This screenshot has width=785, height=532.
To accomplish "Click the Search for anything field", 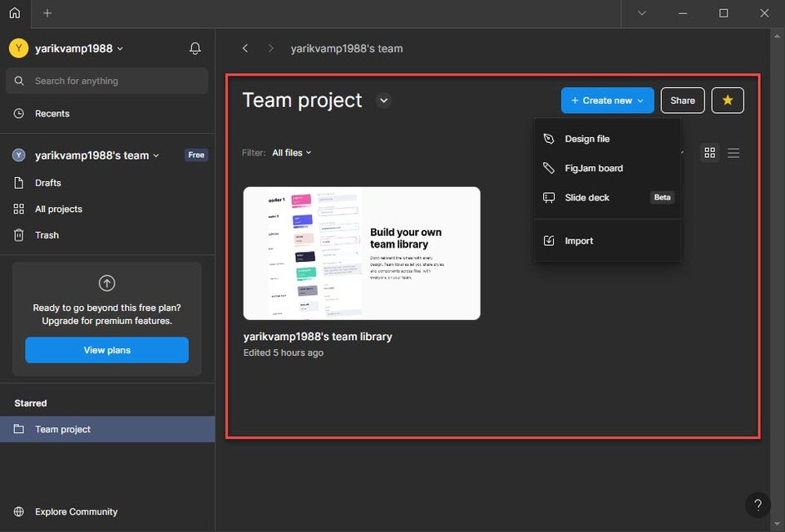I will click(x=107, y=81).
